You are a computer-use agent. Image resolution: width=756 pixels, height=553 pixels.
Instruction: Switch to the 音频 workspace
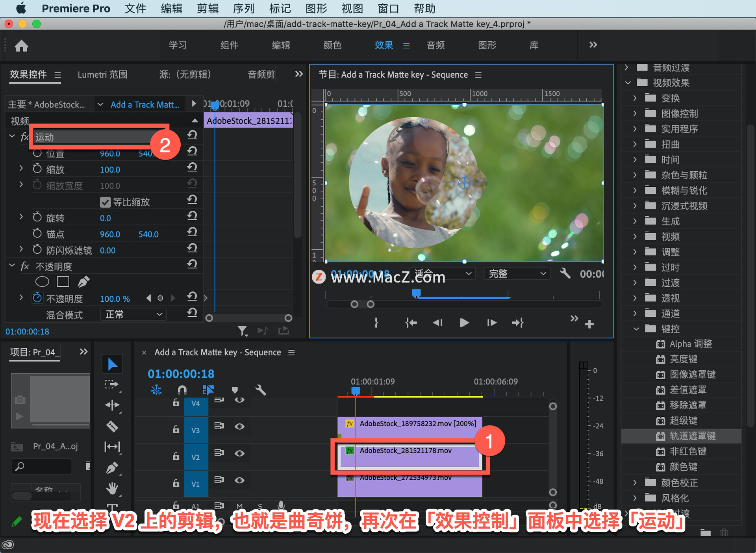[x=435, y=45]
